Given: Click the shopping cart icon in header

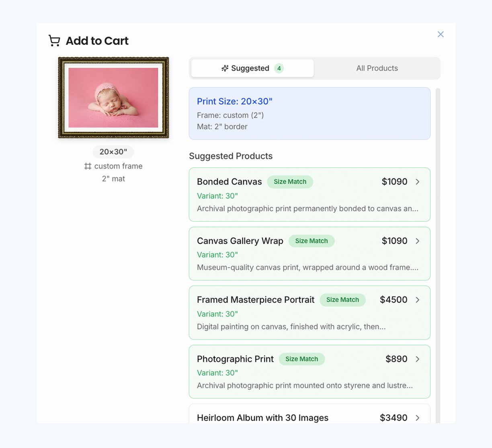Looking at the screenshot, I should click(x=54, y=41).
